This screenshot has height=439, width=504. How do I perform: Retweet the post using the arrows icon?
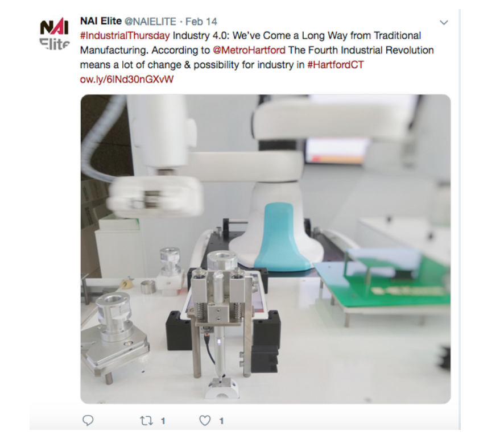147,421
